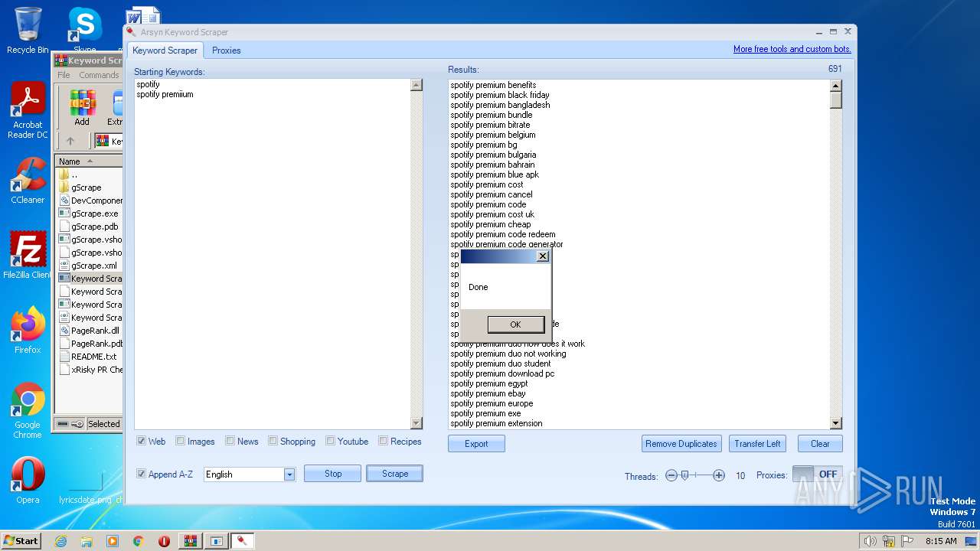
Task: Select README.txt in WinRAR list
Action: coord(93,357)
